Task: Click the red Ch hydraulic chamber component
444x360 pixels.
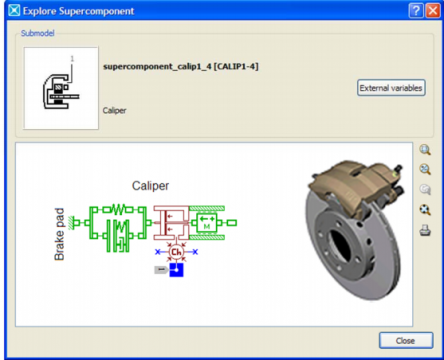Action: 176,252
